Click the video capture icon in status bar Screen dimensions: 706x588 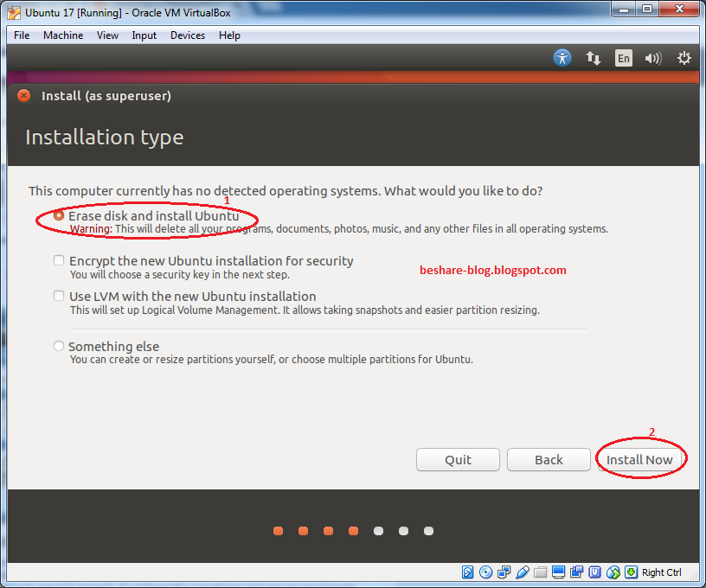tap(577, 572)
